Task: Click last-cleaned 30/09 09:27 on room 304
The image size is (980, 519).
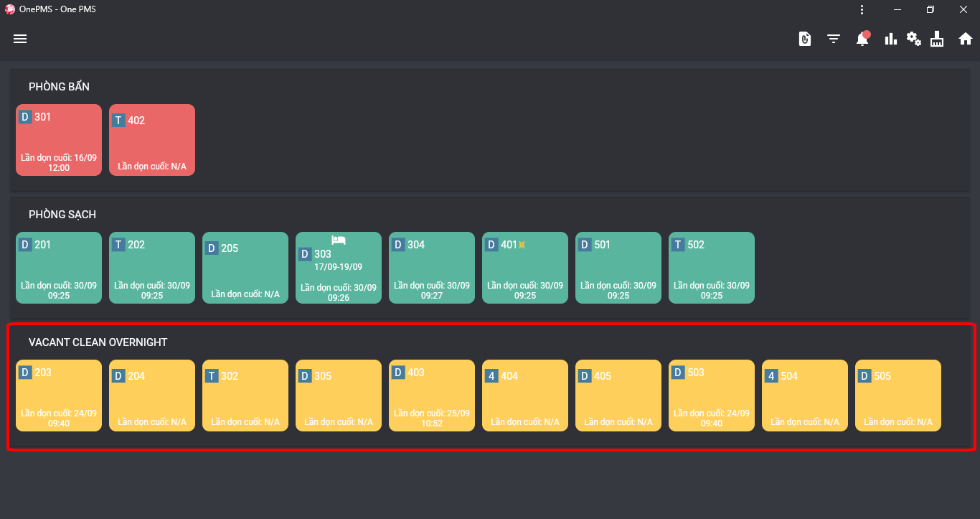Action: (x=432, y=291)
